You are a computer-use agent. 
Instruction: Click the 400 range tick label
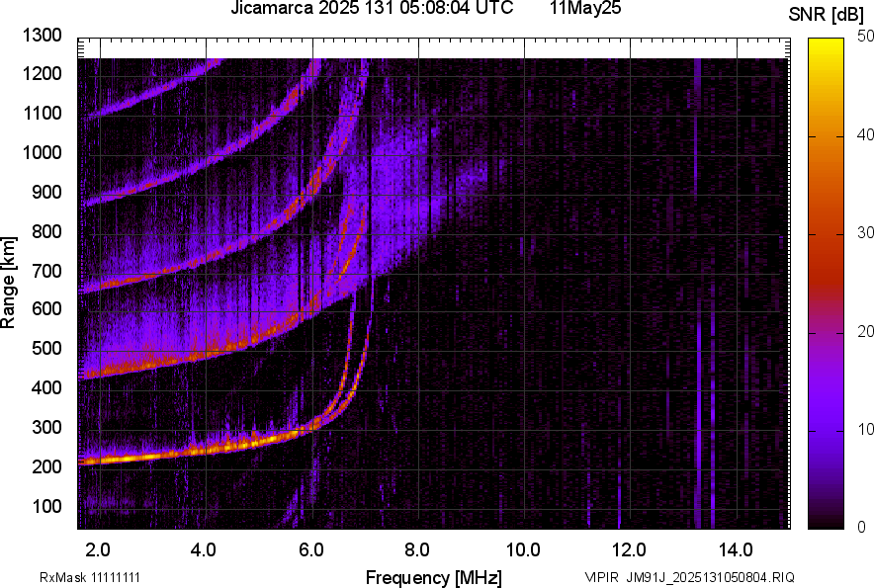click(46, 387)
